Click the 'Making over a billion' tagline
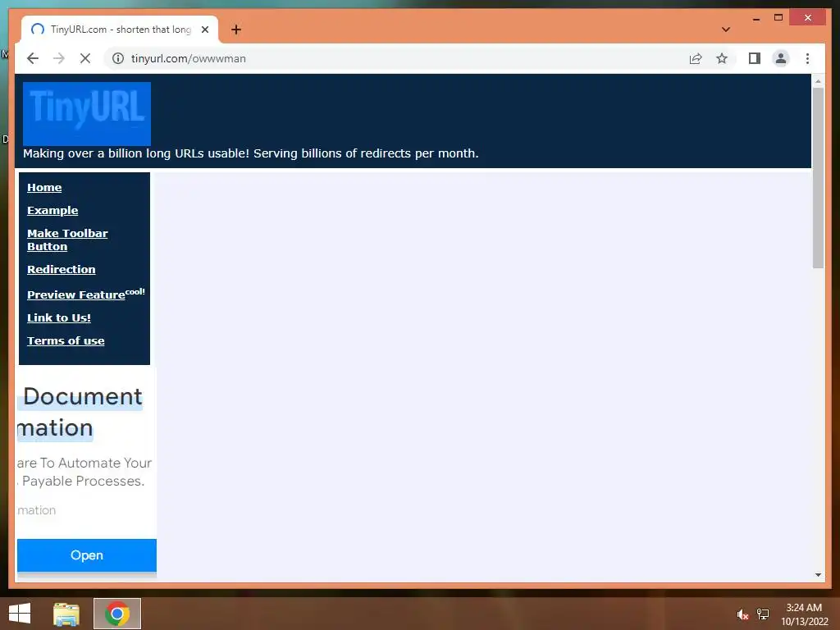 coord(251,153)
